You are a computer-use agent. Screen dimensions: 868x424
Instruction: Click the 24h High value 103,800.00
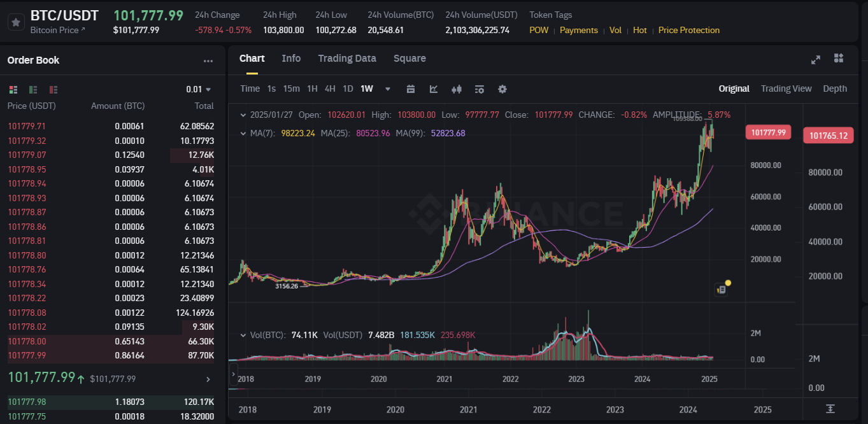(x=283, y=30)
